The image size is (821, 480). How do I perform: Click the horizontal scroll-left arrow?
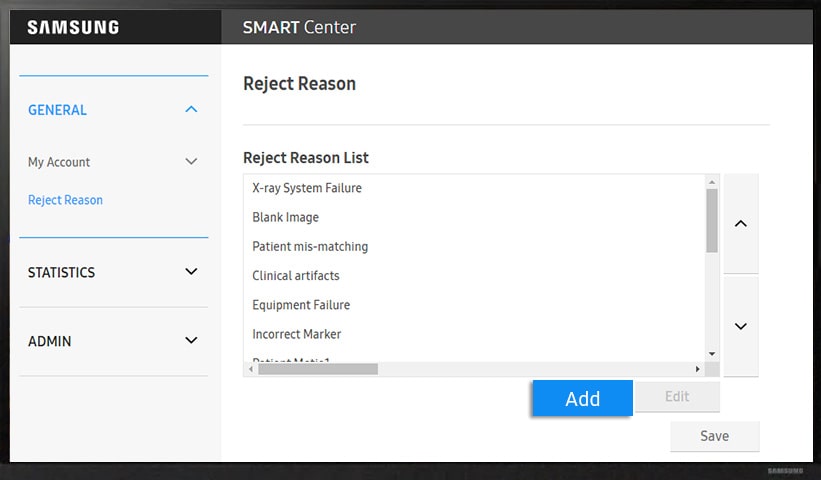pyautogui.click(x=250, y=369)
